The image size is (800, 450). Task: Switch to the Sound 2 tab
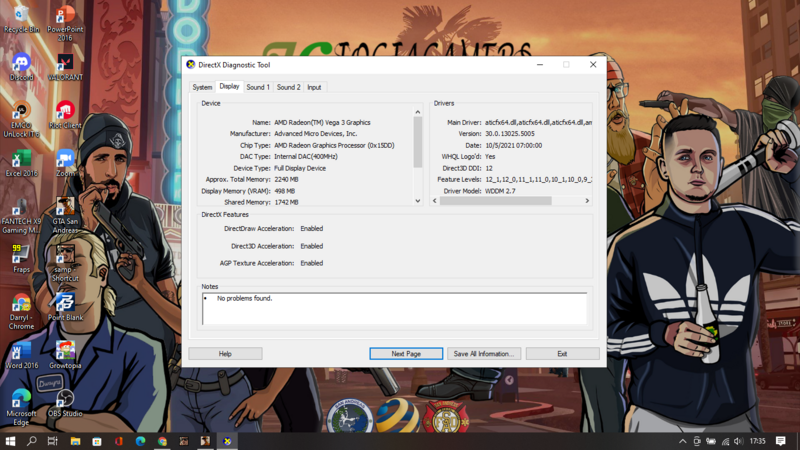click(288, 87)
